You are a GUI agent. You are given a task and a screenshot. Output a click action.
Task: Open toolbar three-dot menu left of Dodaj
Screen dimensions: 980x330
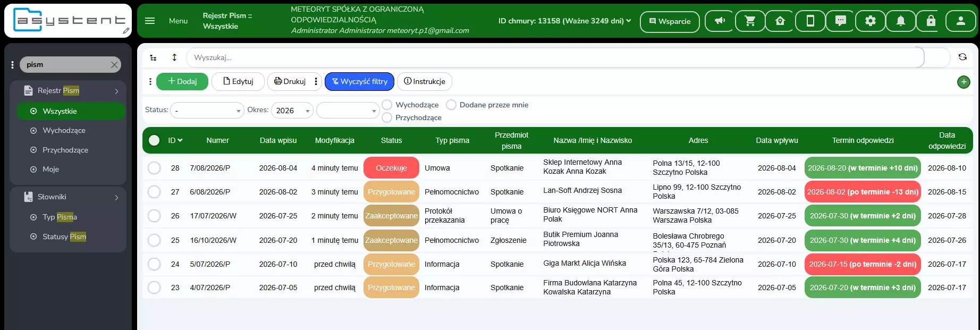pyautogui.click(x=150, y=81)
